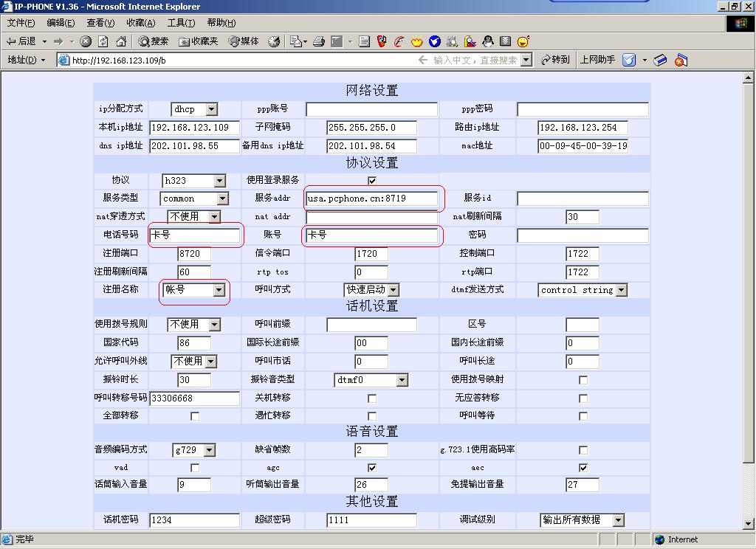Open the 收藏(A) menu
This screenshot has height=549, width=756.
pyautogui.click(x=141, y=23)
